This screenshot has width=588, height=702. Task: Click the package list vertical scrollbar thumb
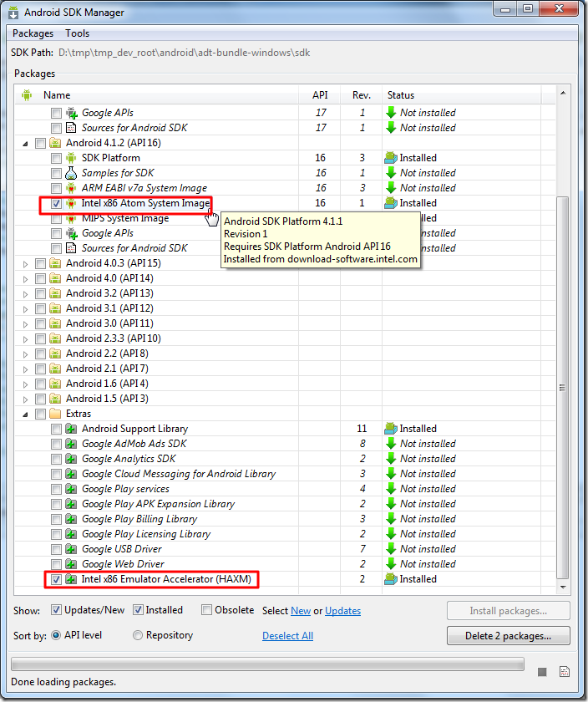click(563, 388)
